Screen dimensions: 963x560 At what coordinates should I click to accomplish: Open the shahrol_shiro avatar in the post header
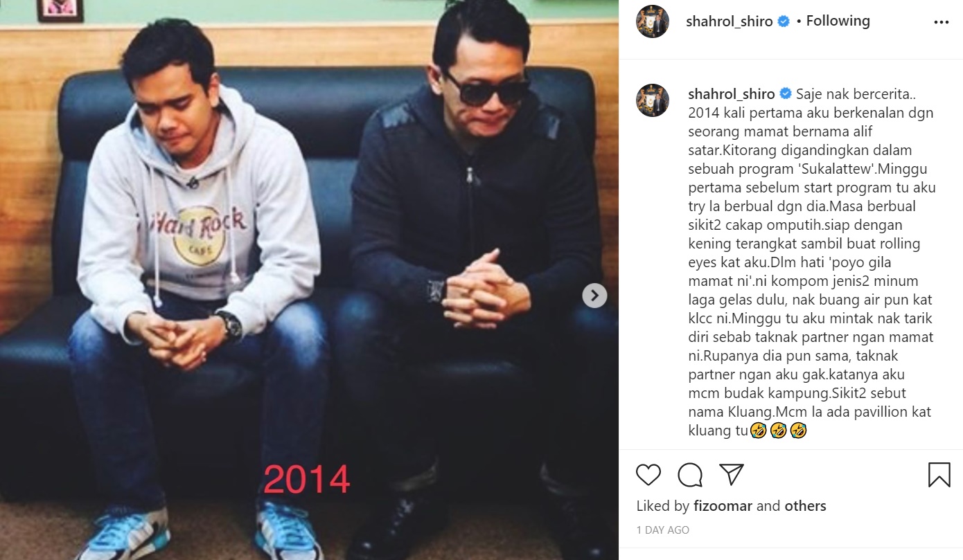(x=653, y=21)
